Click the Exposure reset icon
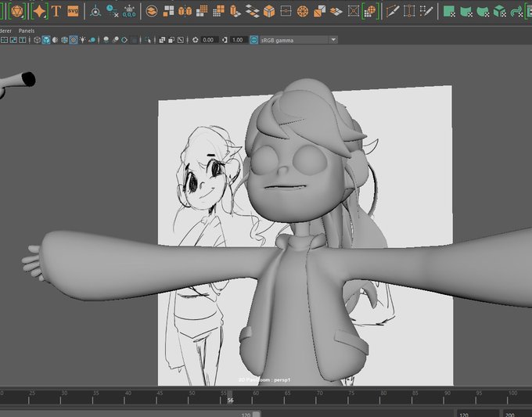This screenshot has height=417, width=532. 195,40
